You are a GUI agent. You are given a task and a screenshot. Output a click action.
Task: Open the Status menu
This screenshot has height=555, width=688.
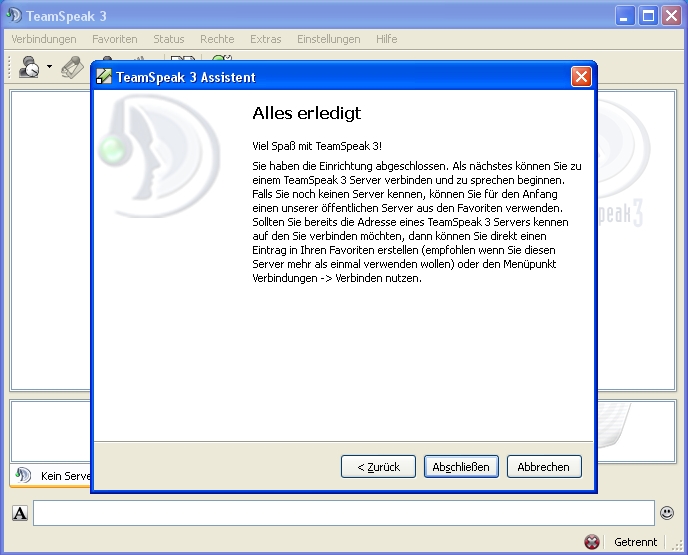tap(168, 39)
